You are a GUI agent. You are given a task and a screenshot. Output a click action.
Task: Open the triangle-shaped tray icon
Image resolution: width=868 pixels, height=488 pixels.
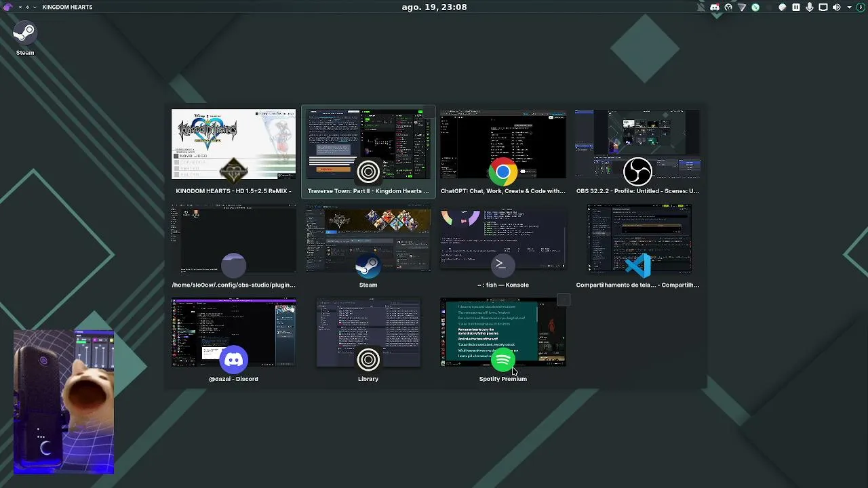742,7
